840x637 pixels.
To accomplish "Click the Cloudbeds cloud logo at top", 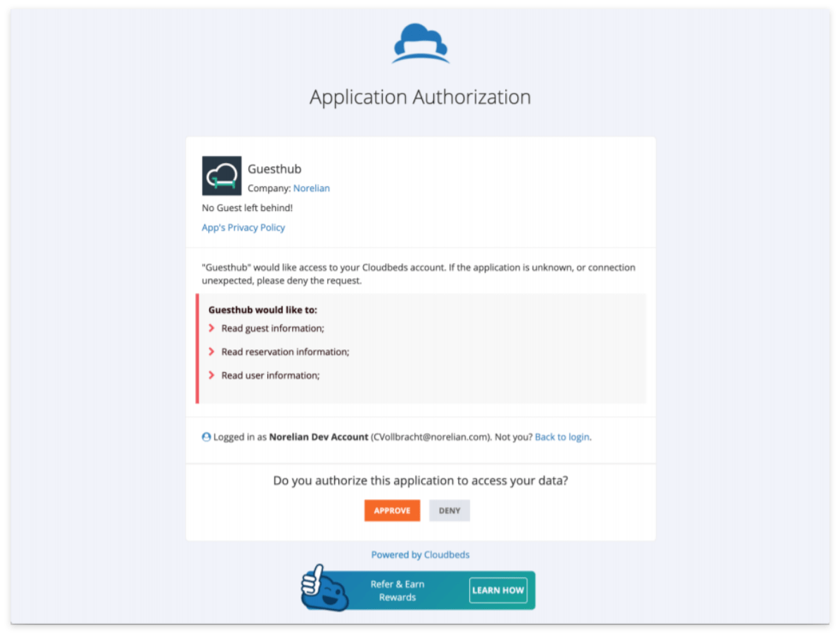I will [x=421, y=44].
